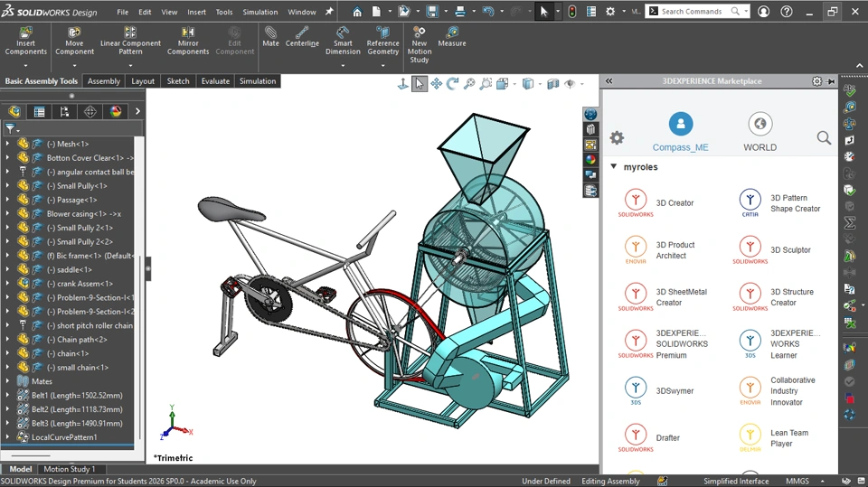868x487 pixels.
Task: Pin the menu bar
Action: point(329,12)
